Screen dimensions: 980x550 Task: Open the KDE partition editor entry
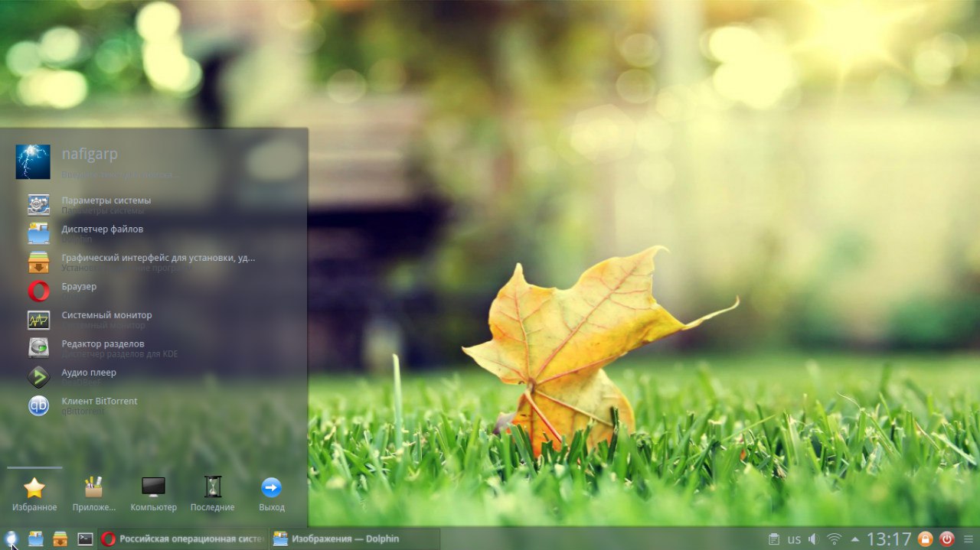click(x=103, y=348)
